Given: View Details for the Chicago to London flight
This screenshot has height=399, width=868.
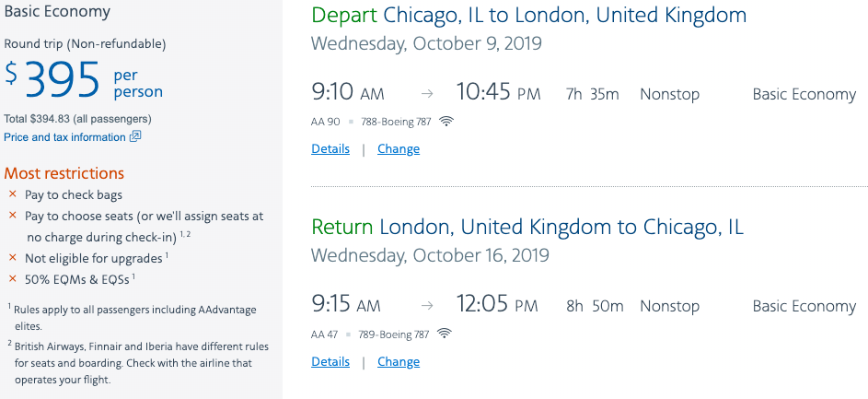Looking at the screenshot, I should pyautogui.click(x=330, y=149).
